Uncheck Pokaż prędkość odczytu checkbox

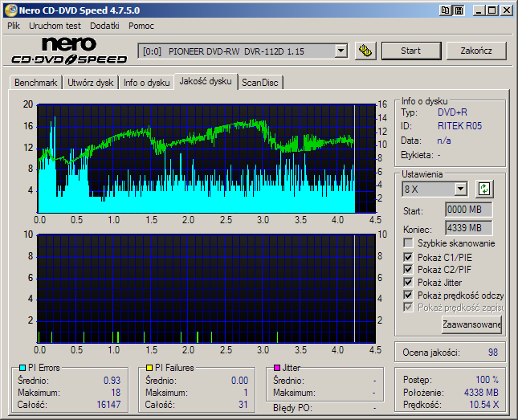408,295
